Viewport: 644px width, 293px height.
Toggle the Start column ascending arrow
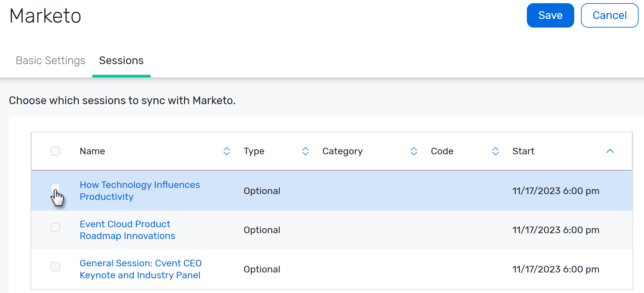(x=610, y=151)
